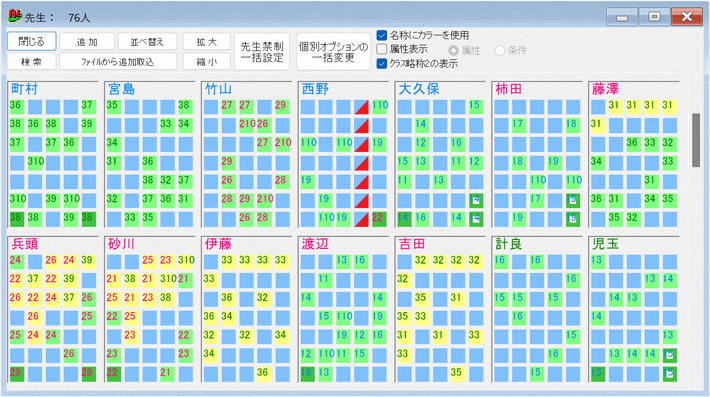The image size is (710, 397).
Task: Click the marked icon cell in 児玉's sixth row
Action: point(670,355)
